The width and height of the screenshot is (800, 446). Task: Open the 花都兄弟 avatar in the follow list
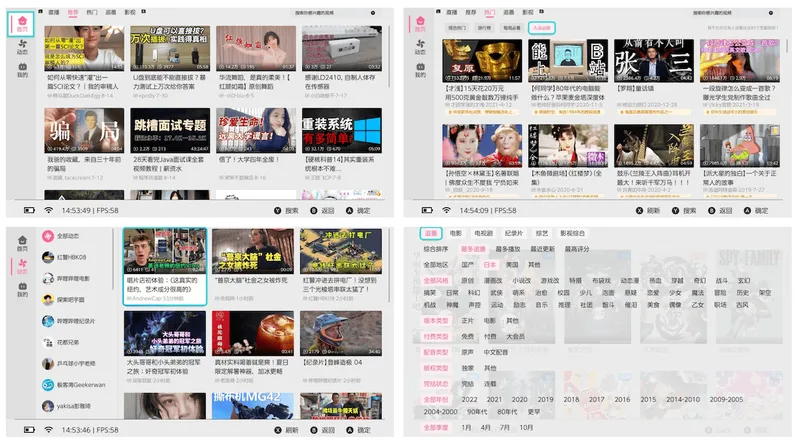48,342
